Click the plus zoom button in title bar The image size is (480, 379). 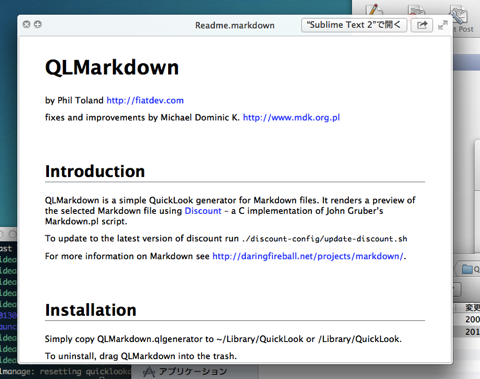click(38, 24)
